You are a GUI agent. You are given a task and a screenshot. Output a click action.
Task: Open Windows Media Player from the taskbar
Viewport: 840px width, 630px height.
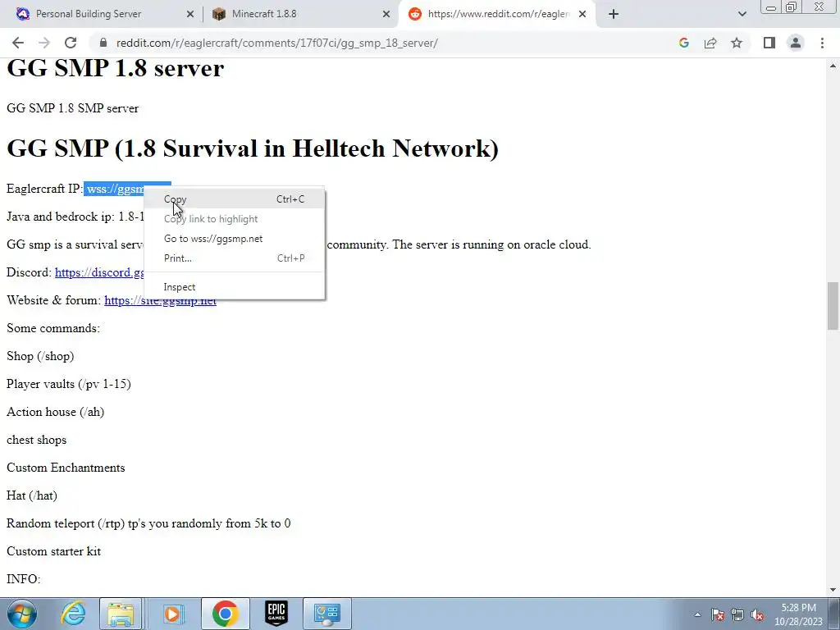point(172,614)
